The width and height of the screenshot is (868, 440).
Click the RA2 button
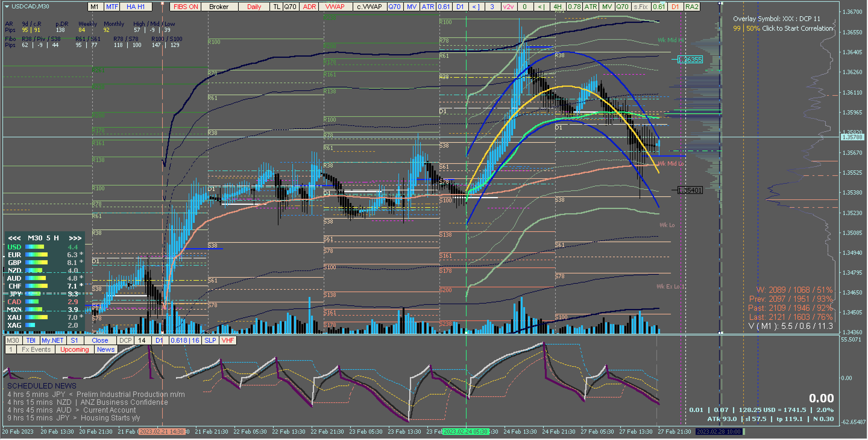tap(692, 7)
